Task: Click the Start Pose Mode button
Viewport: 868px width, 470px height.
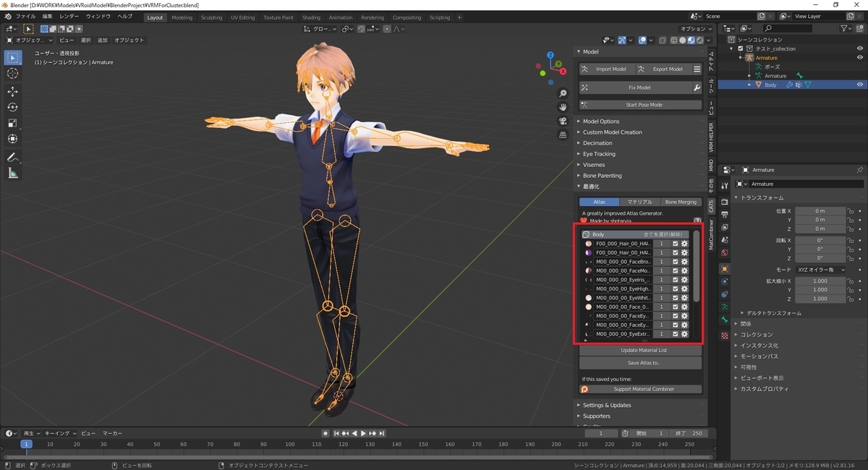Action: 640,105
